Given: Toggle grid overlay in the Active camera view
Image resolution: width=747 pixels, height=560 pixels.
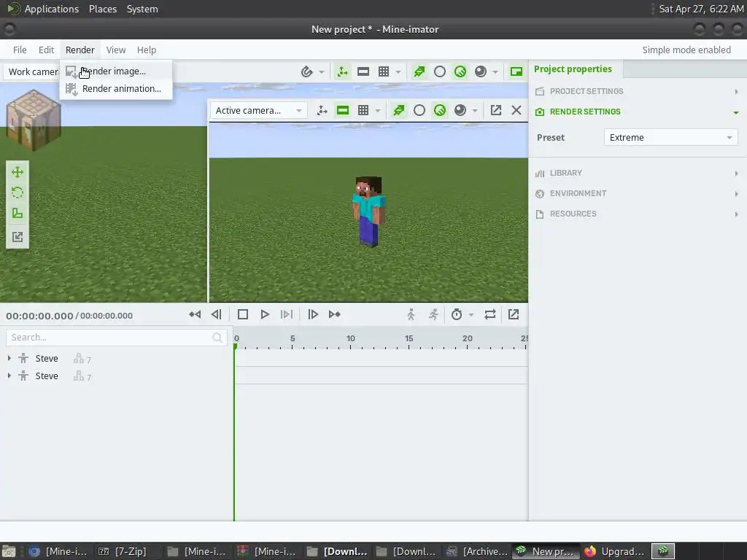Looking at the screenshot, I should (363, 111).
